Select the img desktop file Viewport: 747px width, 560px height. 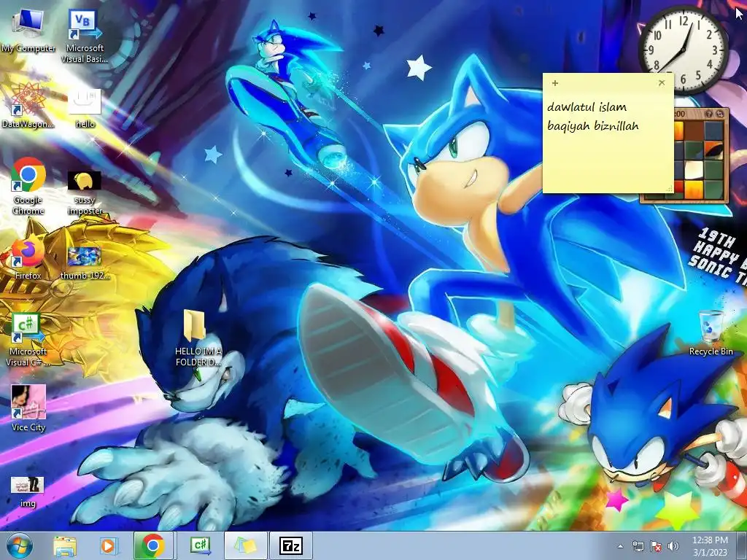pos(28,491)
